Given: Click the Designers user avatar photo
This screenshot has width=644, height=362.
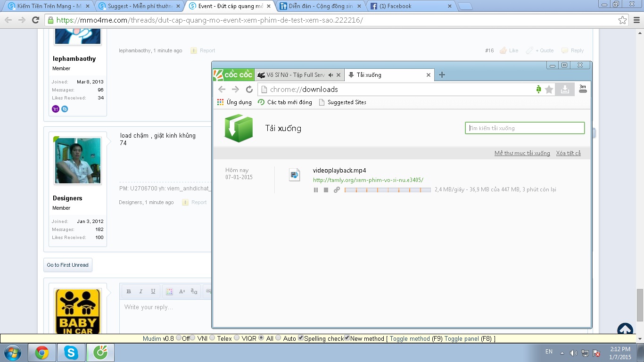Looking at the screenshot, I should [78, 161].
